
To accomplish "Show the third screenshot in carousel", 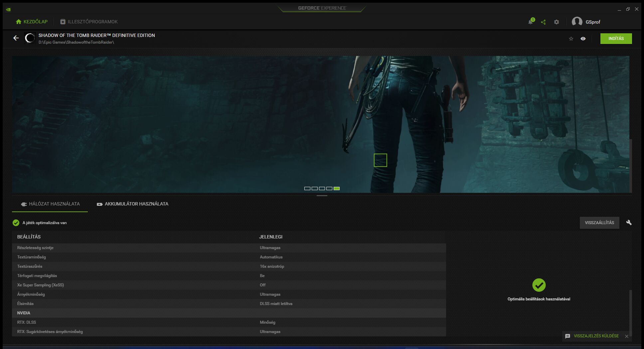I will click(322, 188).
